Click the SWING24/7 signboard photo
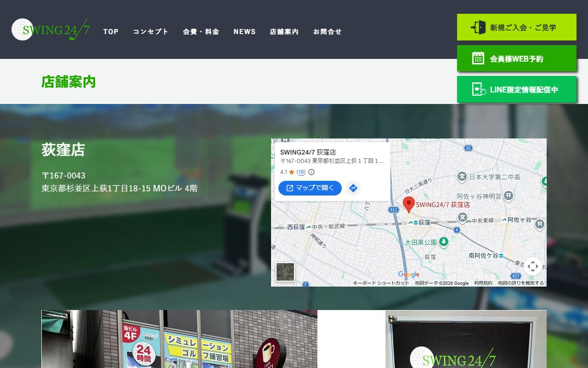 click(x=466, y=339)
